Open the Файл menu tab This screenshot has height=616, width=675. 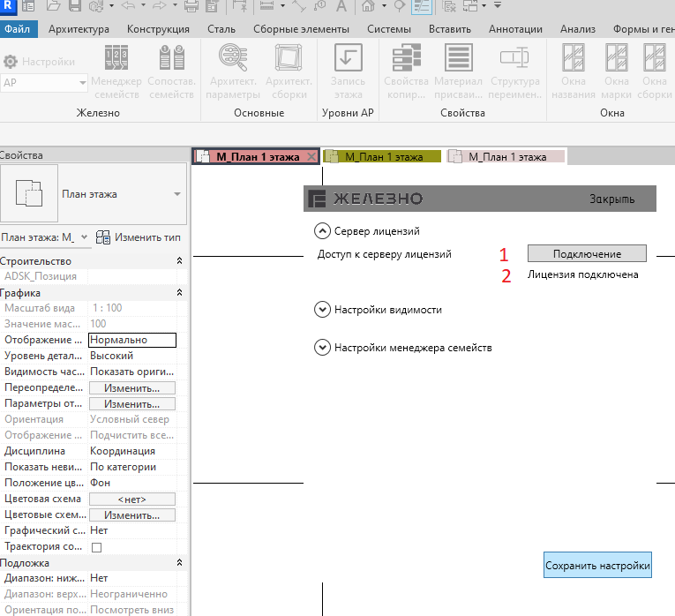(x=18, y=29)
